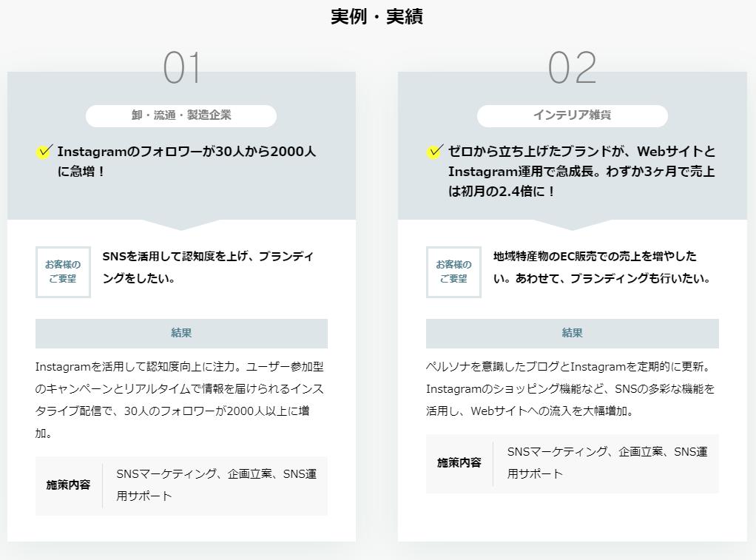Select the 卸・流通・製造企業 category pill
Screen dimensions: 756x560
[181, 115]
